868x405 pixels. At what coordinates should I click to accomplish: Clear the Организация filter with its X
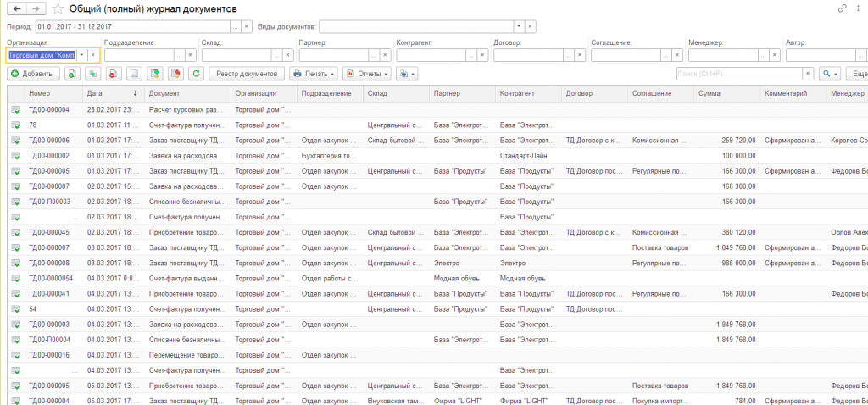93,55
